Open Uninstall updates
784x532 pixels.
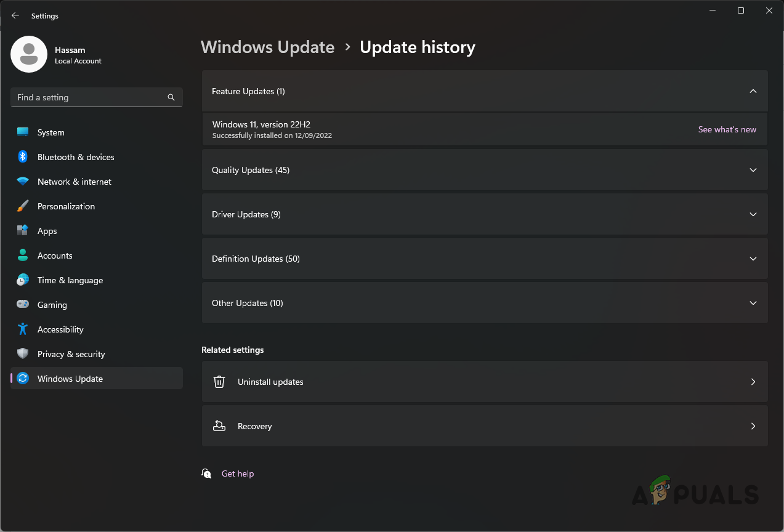(484, 382)
